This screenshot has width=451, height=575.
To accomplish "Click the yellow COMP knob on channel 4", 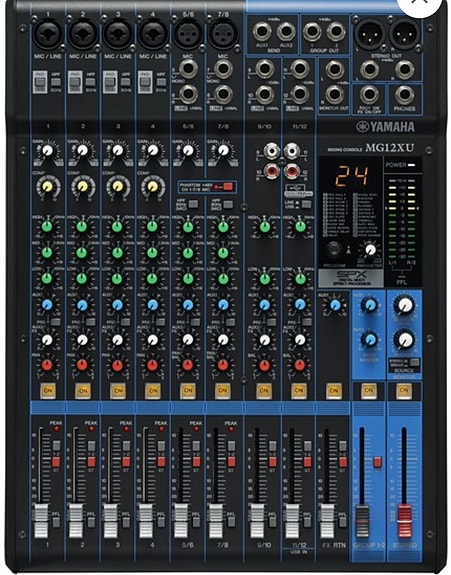I will pos(153,187).
